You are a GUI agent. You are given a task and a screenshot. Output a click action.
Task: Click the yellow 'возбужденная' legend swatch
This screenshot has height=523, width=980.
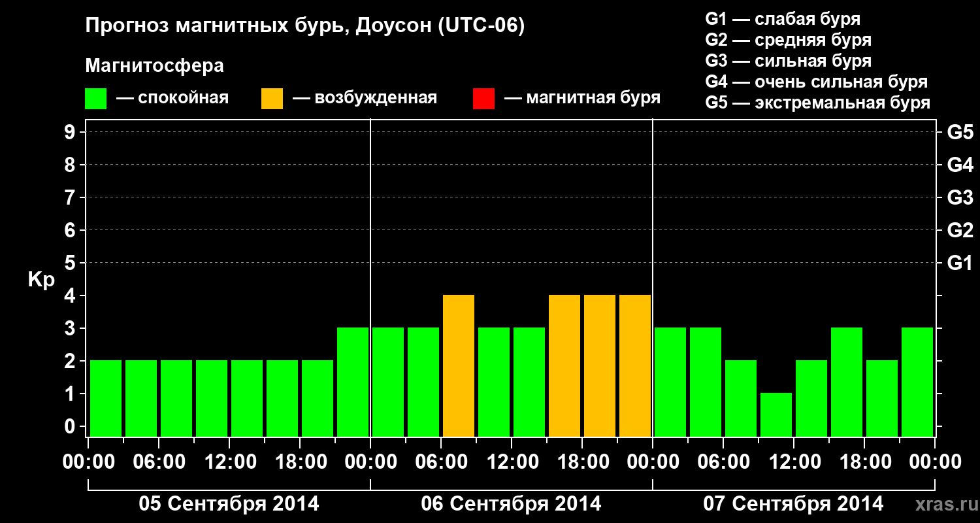(x=272, y=99)
